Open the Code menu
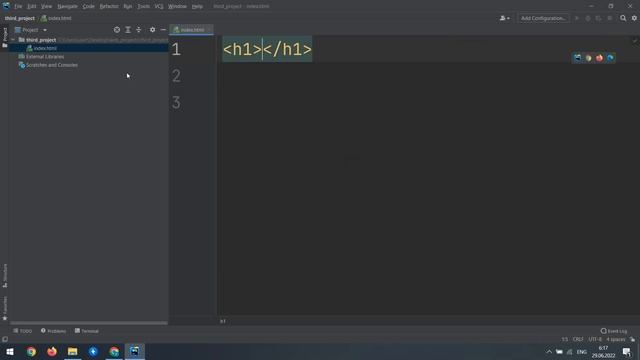The height and width of the screenshot is (360, 640). (x=89, y=6)
